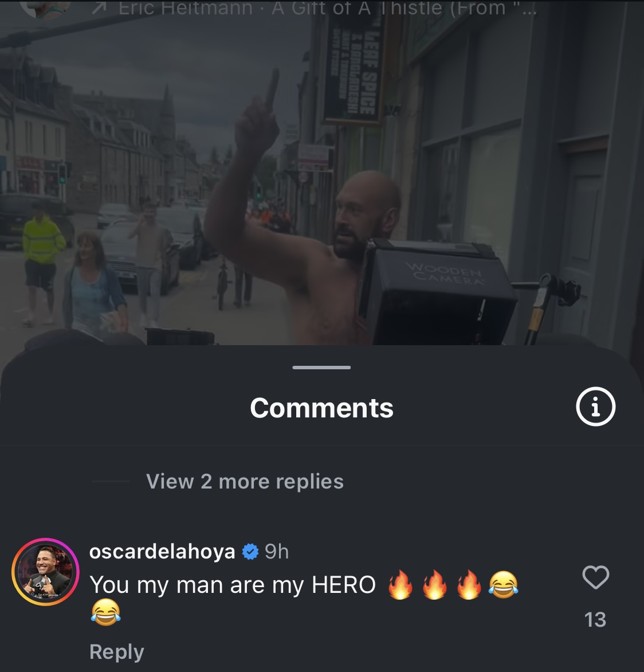Tap the comment text You my man
This screenshot has width=644, height=672.
233,585
